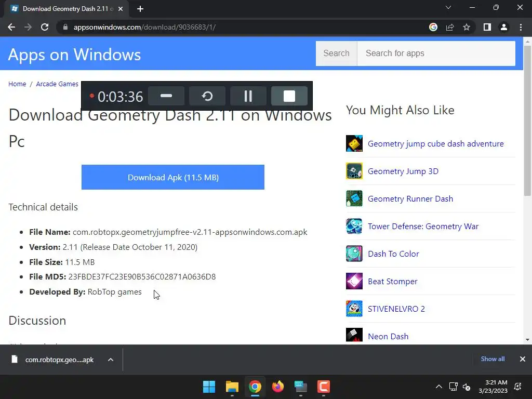This screenshot has width=532, height=399.
Task: Open a new browser tab
Action: point(140,9)
